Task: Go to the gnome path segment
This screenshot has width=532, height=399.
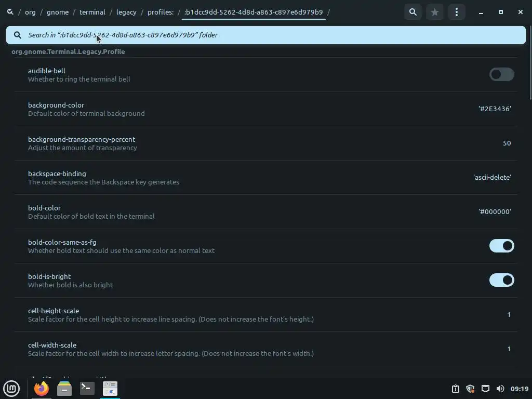Action: coord(58,12)
